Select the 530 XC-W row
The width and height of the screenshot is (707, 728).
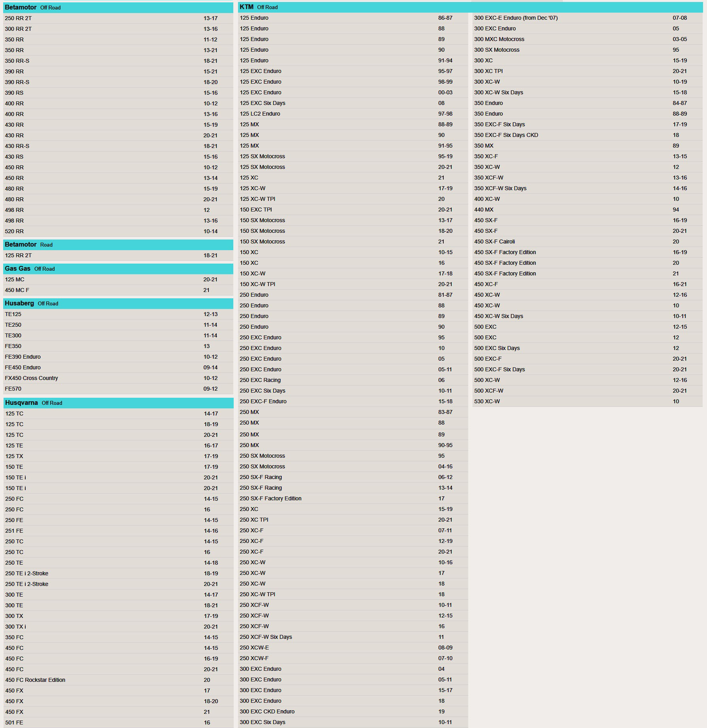pos(587,401)
